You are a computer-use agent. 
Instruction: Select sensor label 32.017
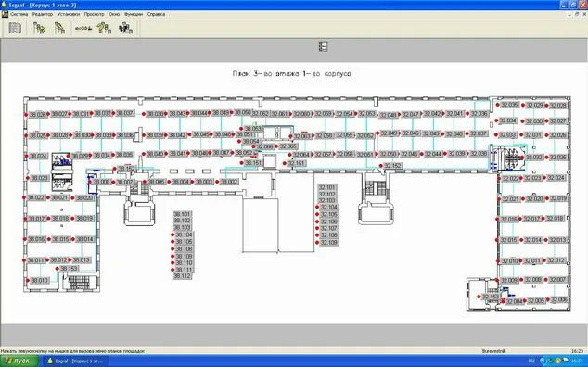pyautogui.click(x=532, y=219)
